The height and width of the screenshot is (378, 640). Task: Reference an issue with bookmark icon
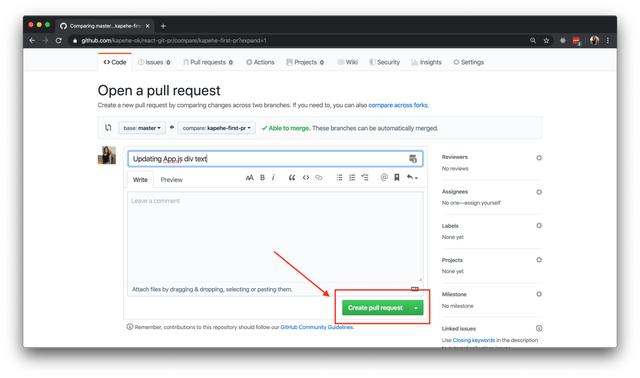[397, 177]
